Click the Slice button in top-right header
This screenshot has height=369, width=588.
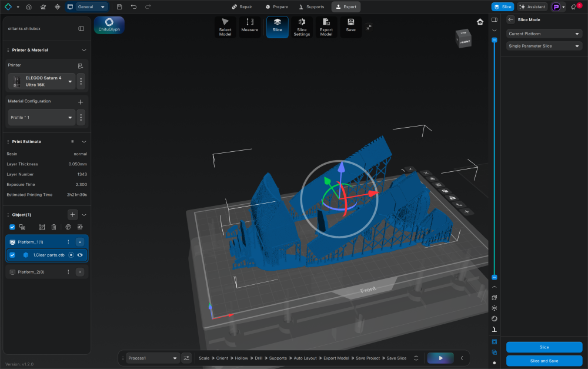pyautogui.click(x=503, y=6)
